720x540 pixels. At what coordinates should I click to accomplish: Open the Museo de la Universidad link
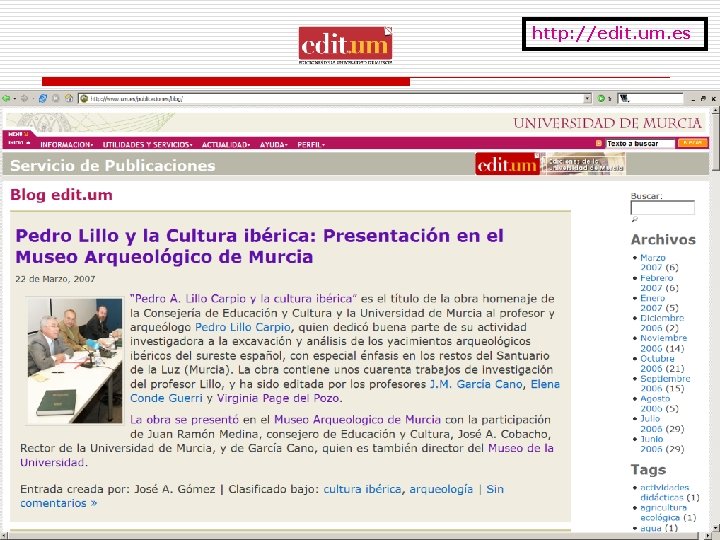[521, 448]
